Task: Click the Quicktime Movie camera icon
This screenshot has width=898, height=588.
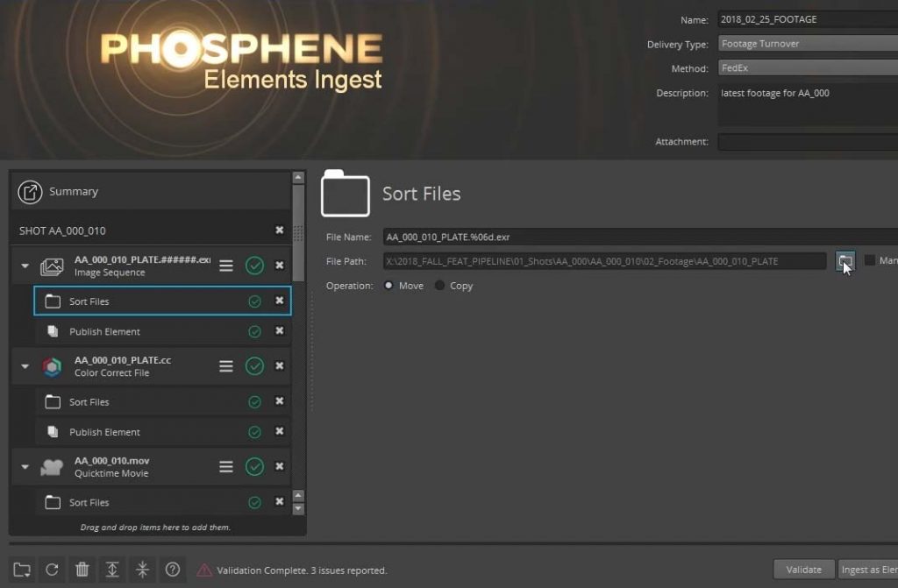Action: coord(52,467)
